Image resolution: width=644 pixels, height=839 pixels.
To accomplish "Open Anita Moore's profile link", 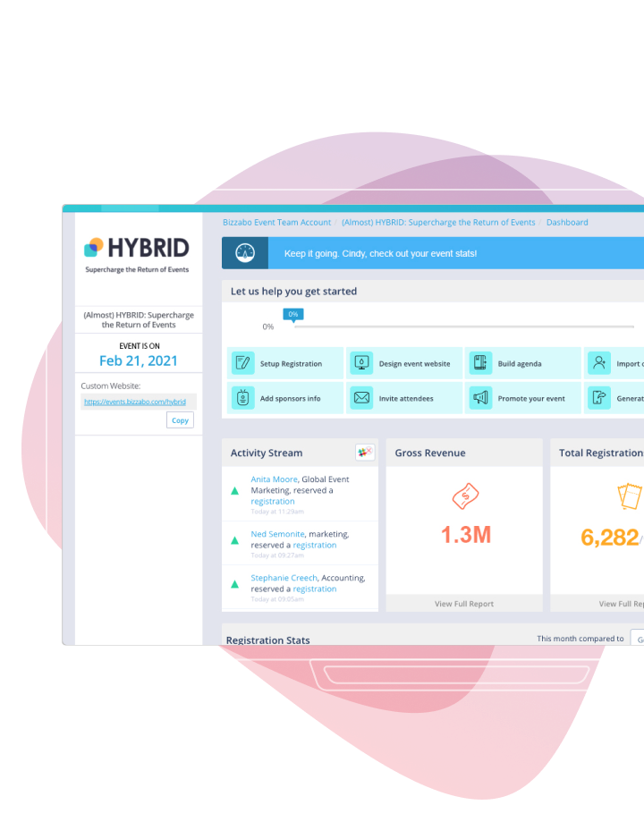I will (274, 479).
